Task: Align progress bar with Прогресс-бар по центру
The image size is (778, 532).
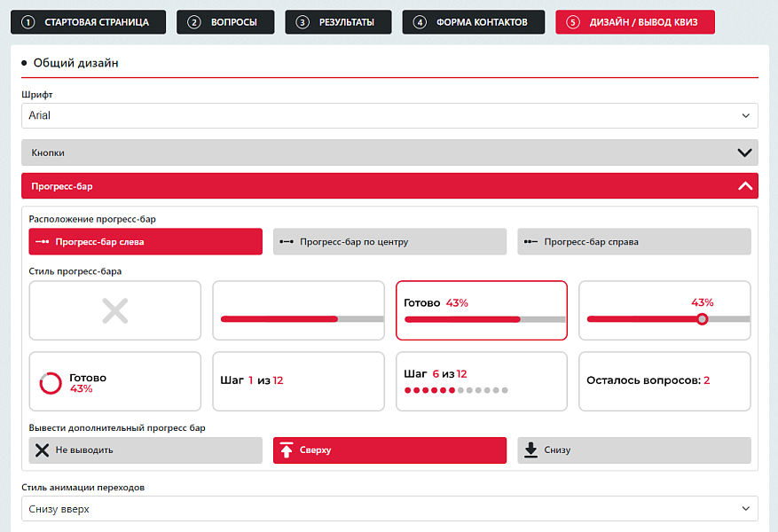Action: point(389,241)
